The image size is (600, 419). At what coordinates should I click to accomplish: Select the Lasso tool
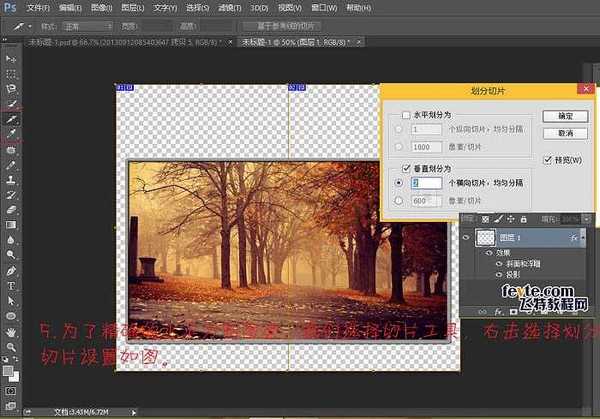11,88
